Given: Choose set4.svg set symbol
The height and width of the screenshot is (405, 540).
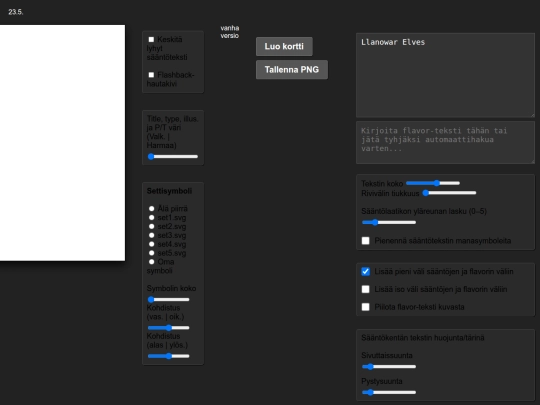Looking at the screenshot, I should click(x=152, y=244).
